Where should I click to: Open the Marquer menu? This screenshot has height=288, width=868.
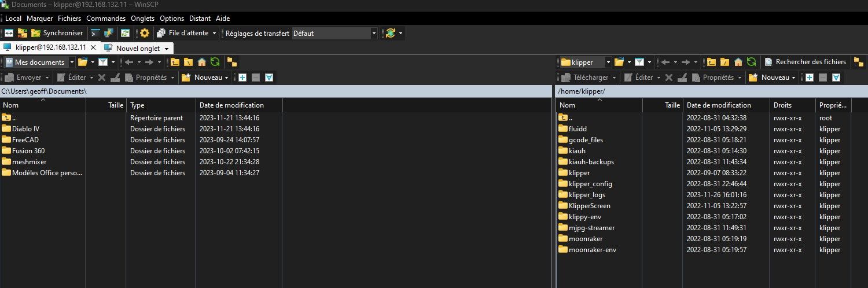[x=40, y=19]
